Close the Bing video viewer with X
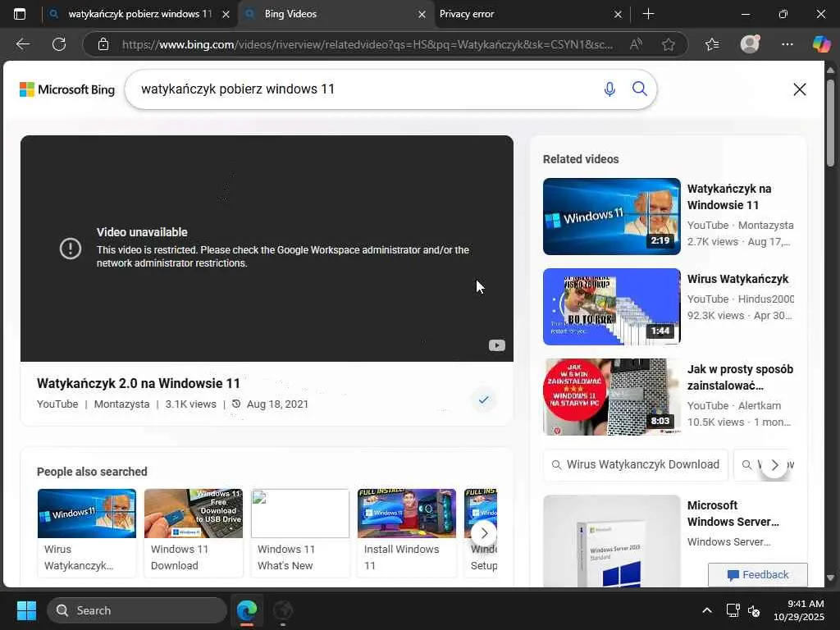This screenshot has height=630, width=840. coord(799,89)
